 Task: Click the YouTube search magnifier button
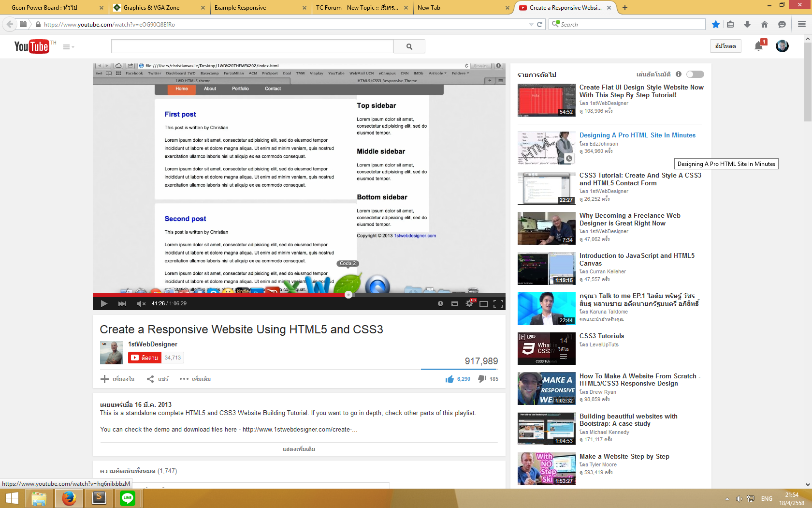[409, 46]
